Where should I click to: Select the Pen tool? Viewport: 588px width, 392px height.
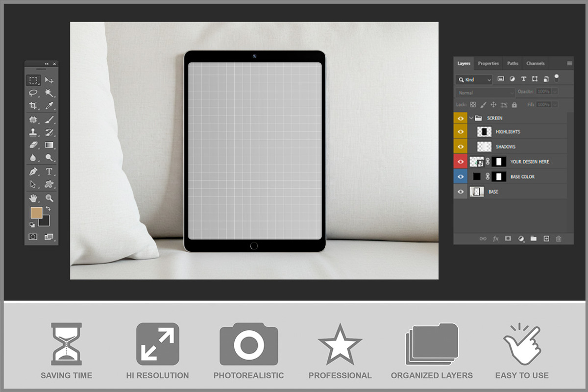tap(33, 171)
